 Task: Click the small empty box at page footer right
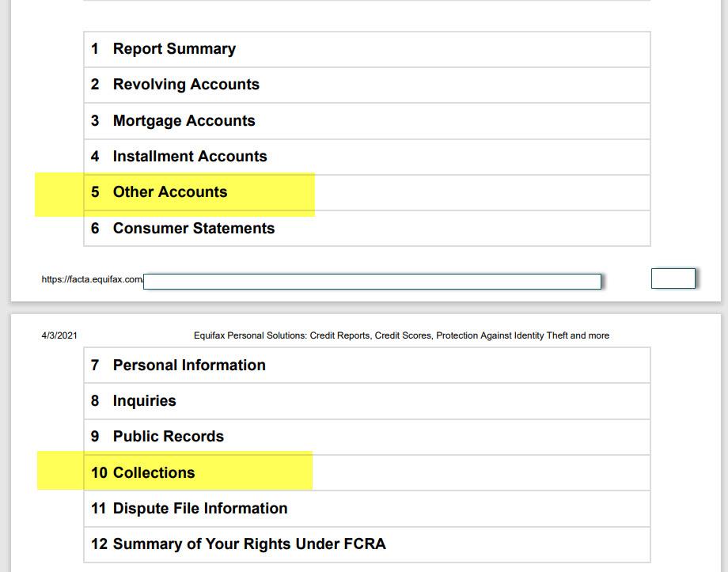673,278
